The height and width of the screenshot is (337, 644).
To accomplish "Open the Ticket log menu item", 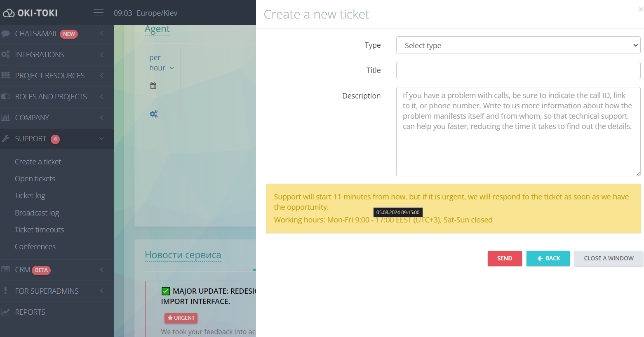I will [x=30, y=196].
